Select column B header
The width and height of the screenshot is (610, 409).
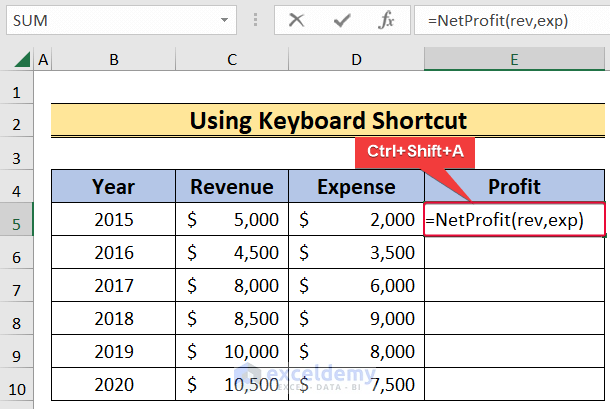(114, 61)
